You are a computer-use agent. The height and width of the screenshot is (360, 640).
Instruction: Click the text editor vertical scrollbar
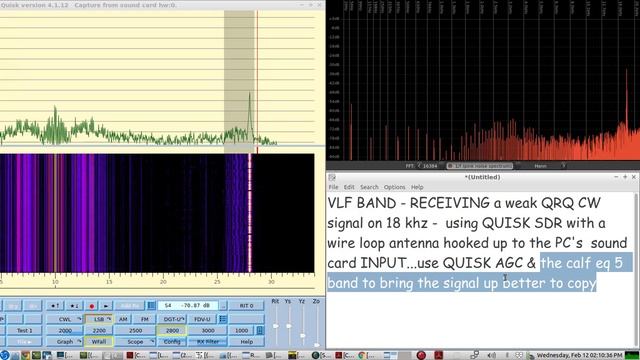pos(637,269)
